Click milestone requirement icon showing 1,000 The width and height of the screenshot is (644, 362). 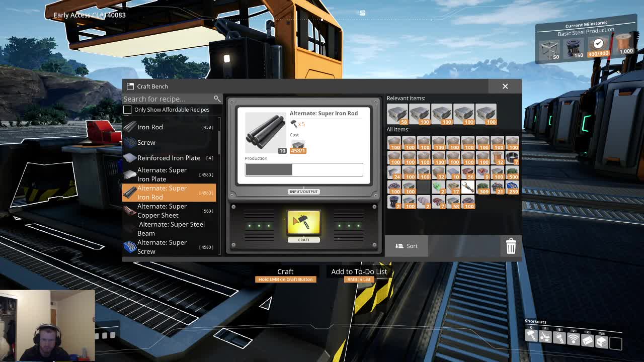coord(624,44)
